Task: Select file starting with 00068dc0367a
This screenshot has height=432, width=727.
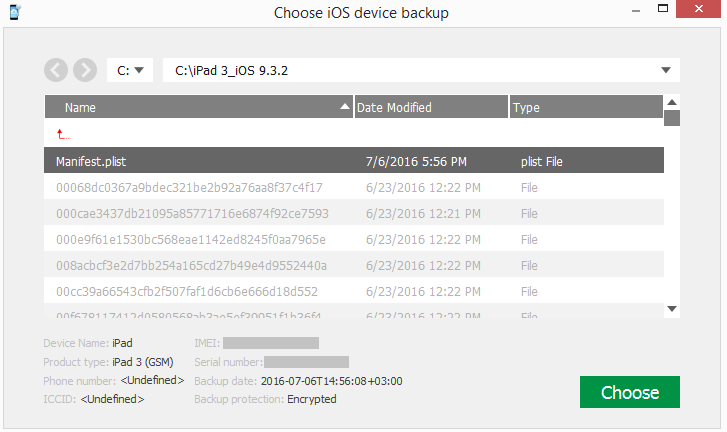Action: [x=189, y=187]
